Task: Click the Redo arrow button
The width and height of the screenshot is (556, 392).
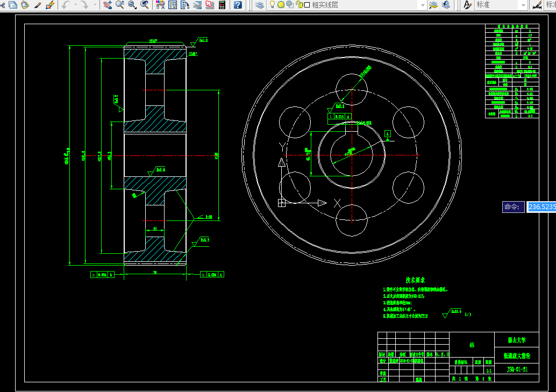Action: pos(84,5)
